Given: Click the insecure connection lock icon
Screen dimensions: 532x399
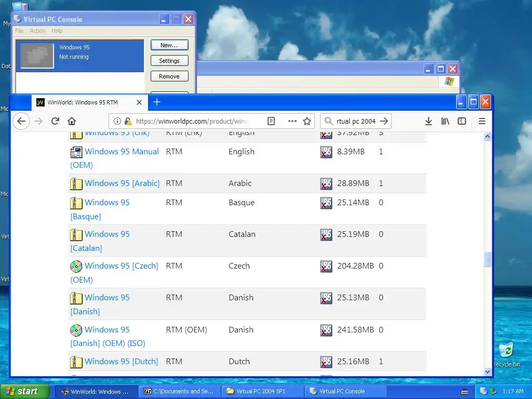Looking at the screenshot, I should point(128,121).
